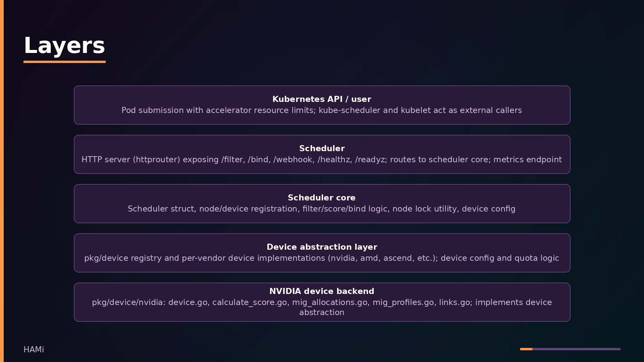The width and height of the screenshot is (644, 362).
Task: Click the Pod submission description text
Action: click(322, 110)
